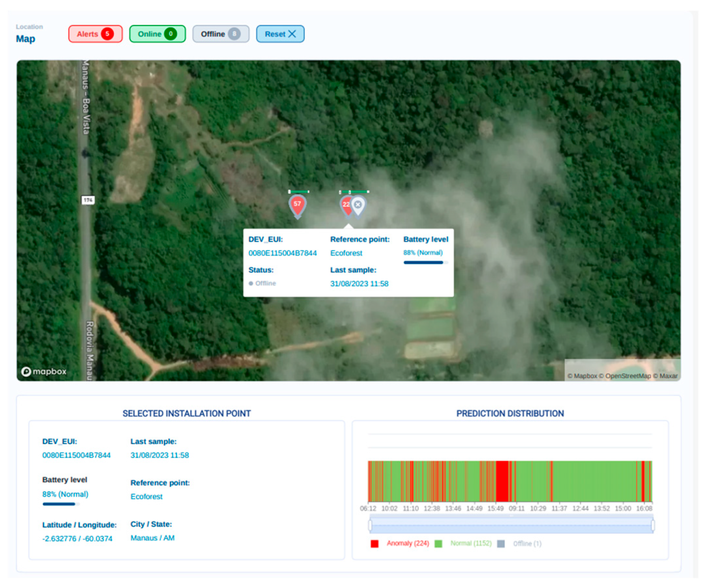
Task: Click the 174 highway shield on map
Action: coord(88,200)
